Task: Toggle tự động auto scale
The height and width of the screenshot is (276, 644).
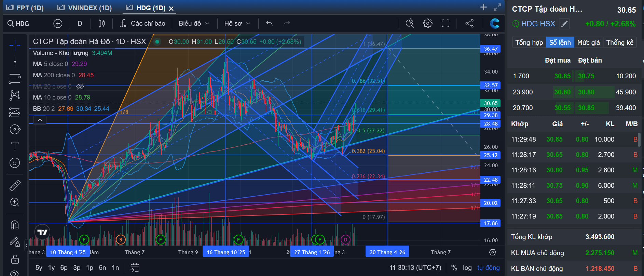Action: pos(488,267)
